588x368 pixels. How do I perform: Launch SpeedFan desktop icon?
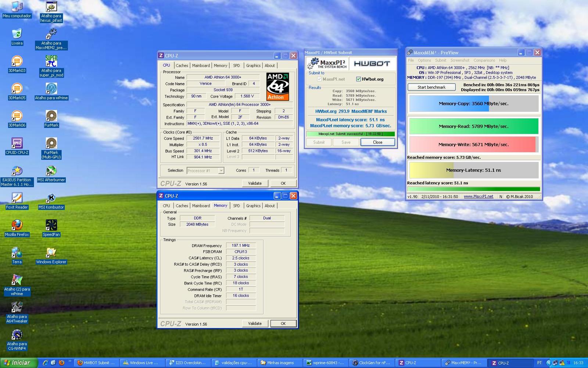tap(51, 229)
